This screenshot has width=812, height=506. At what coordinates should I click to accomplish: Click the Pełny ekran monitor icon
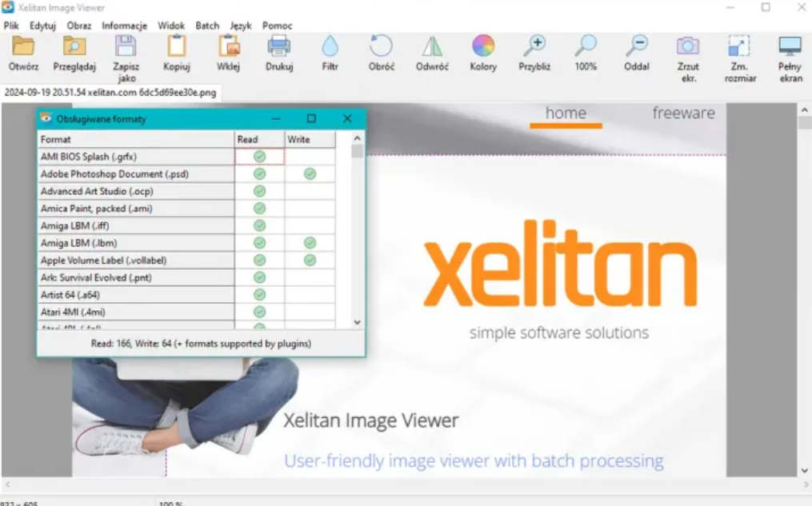(x=790, y=46)
